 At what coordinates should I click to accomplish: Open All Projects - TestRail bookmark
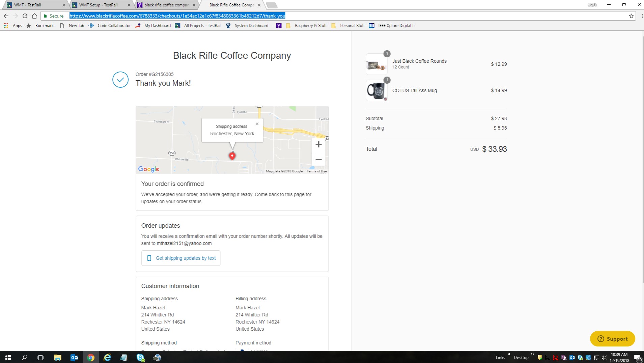(x=198, y=26)
